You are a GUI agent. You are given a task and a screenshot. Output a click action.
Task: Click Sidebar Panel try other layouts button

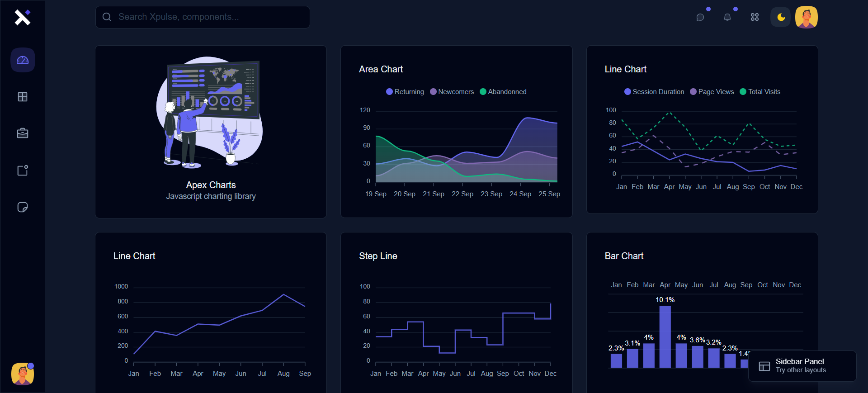802,366
